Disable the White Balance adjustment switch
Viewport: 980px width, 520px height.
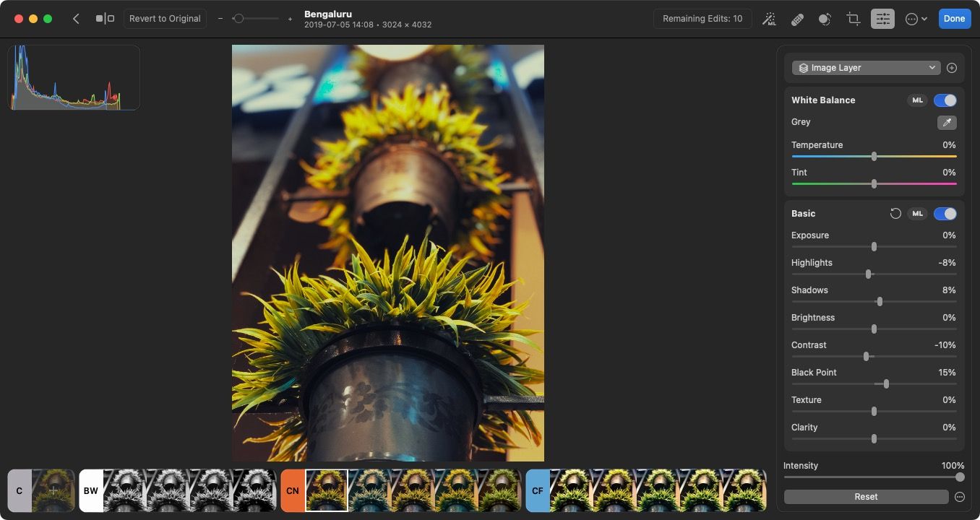945,100
